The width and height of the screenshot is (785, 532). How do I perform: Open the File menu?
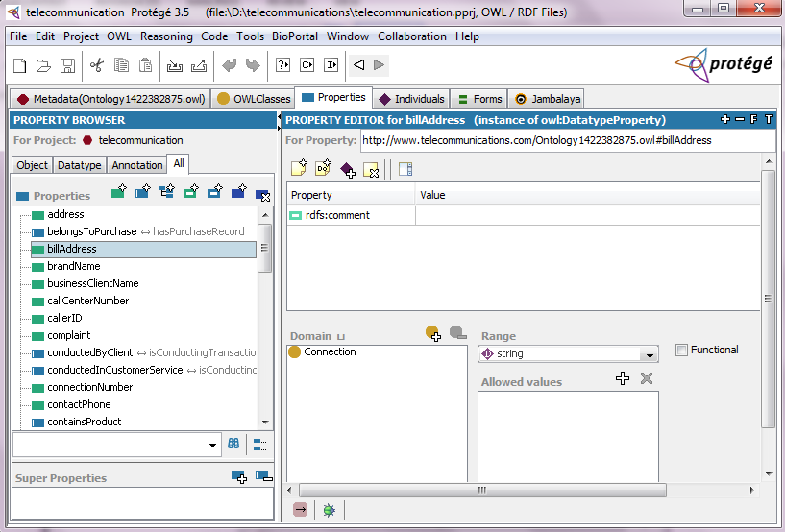coord(18,36)
